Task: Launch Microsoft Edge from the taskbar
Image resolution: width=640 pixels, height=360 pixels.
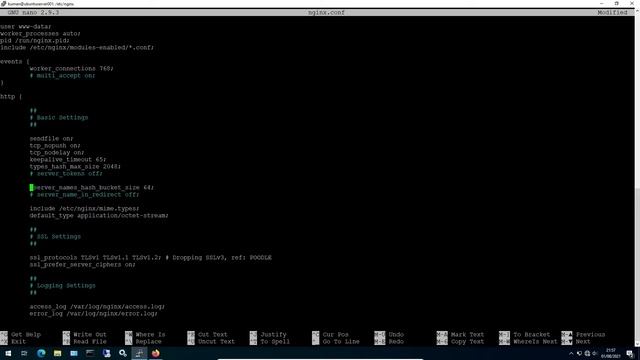Action: [x=41, y=353]
